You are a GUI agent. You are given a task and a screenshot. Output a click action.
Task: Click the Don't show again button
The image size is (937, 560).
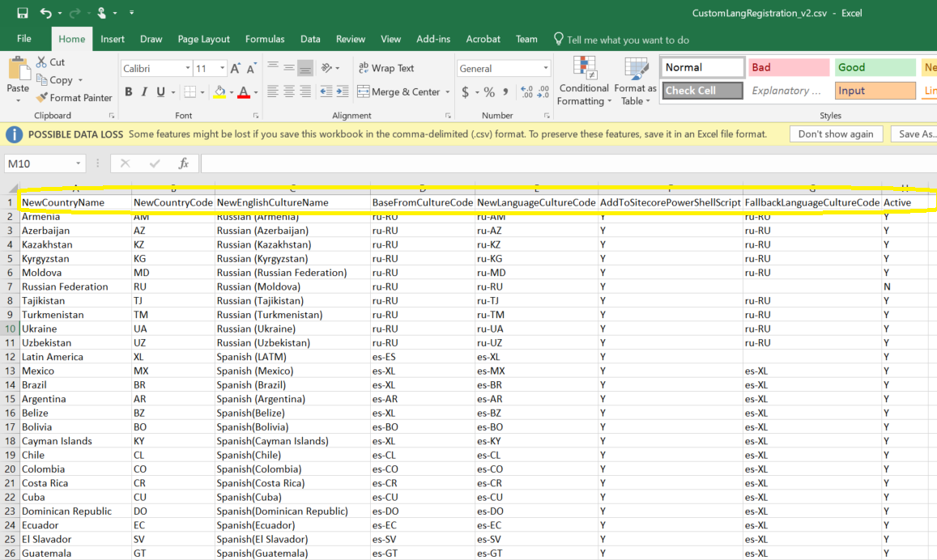pos(835,134)
